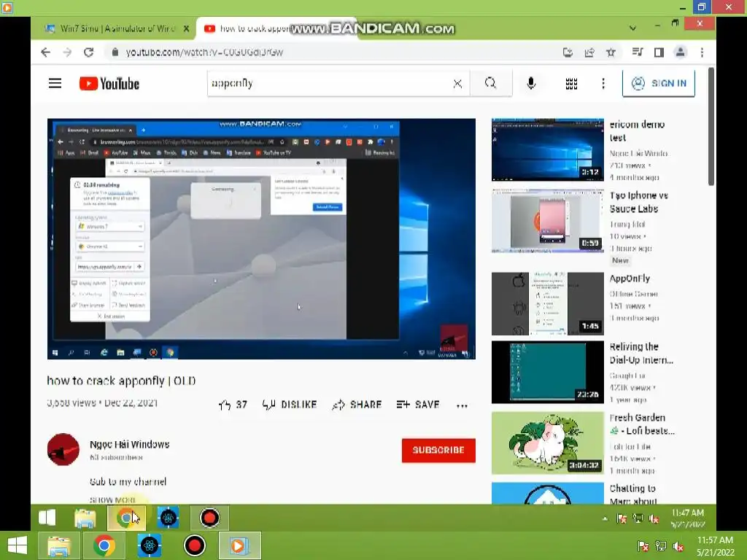Open inner Start button
This screenshot has width=747, height=560.
coord(47,518)
